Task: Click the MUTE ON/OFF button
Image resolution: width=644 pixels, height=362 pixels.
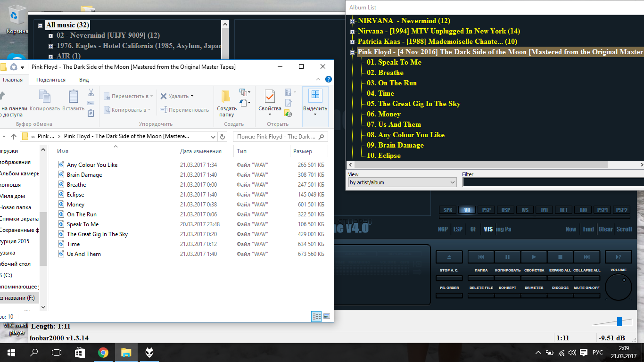Action: (586, 296)
